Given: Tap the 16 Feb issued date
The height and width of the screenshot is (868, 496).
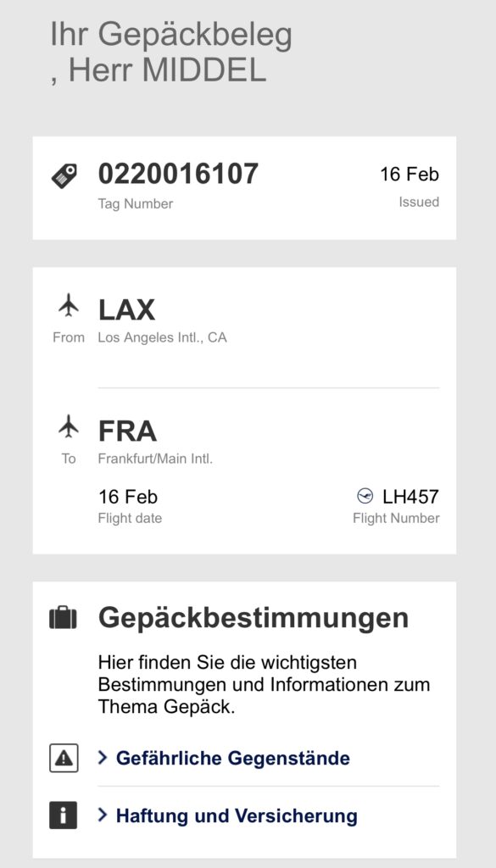Looking at the screenshot, I should point(410,175).
